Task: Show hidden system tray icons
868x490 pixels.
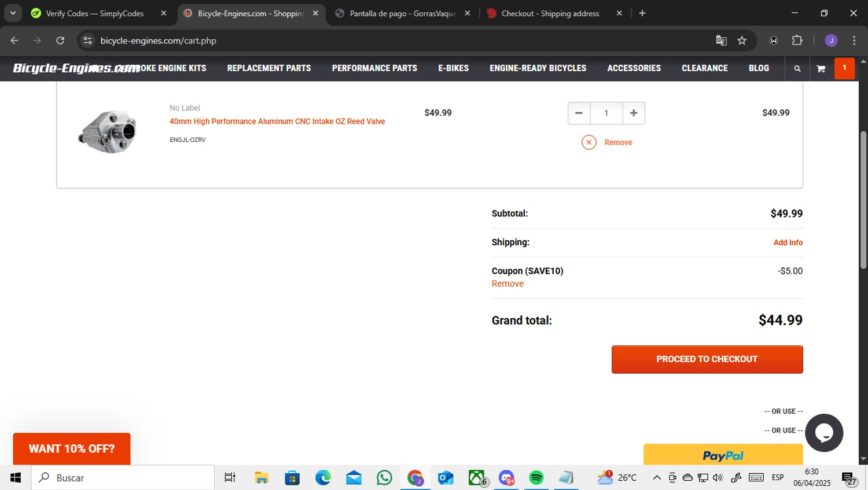Action: point(656,478)
